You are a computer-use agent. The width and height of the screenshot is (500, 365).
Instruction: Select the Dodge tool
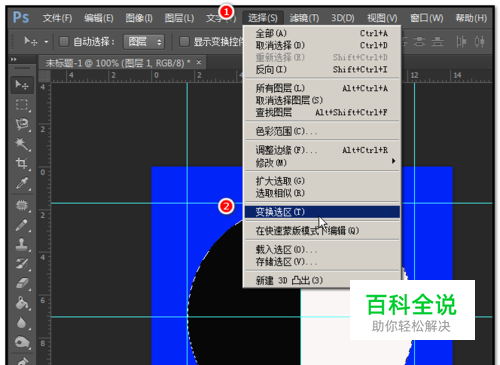pyautogui.click(x=22, y=342)
